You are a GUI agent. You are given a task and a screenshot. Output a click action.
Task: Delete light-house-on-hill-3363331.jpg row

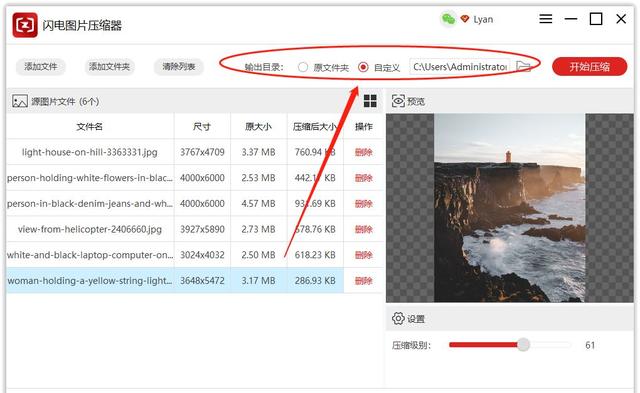363,152
